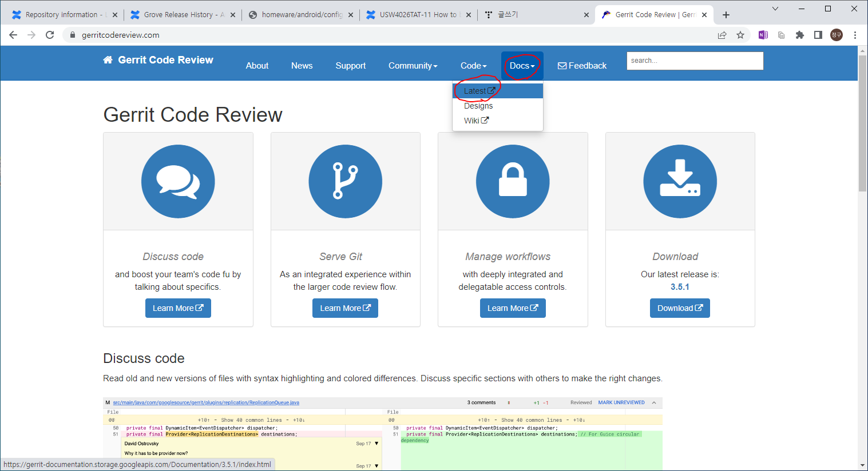Close the homeware/android/config tab
868x471 pixels.
(x=351, y=15)
